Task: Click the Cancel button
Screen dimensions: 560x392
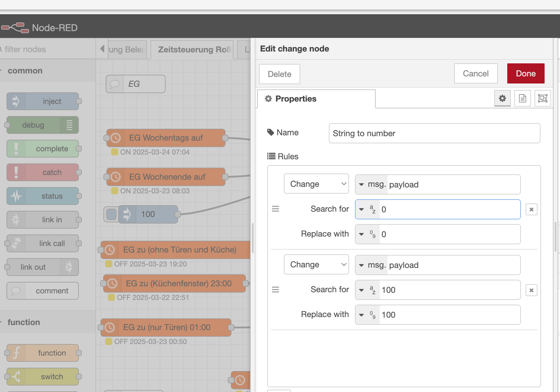Action: [476, 73]
